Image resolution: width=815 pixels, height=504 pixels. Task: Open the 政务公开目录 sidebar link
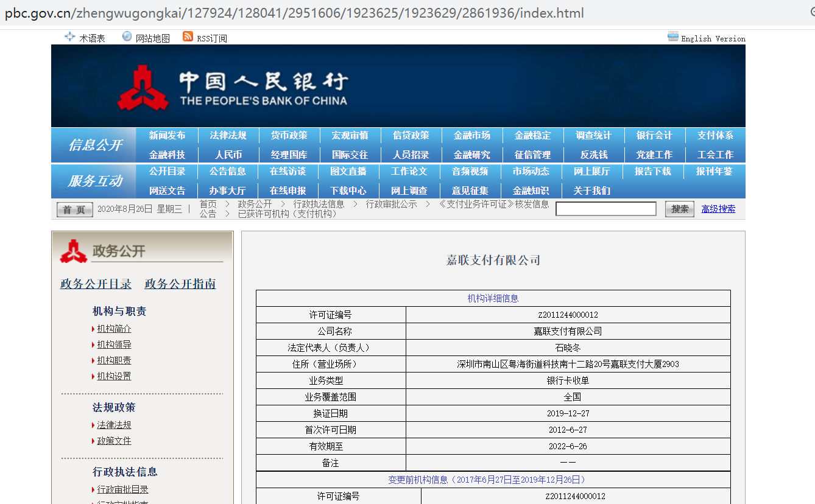(96, 284)
